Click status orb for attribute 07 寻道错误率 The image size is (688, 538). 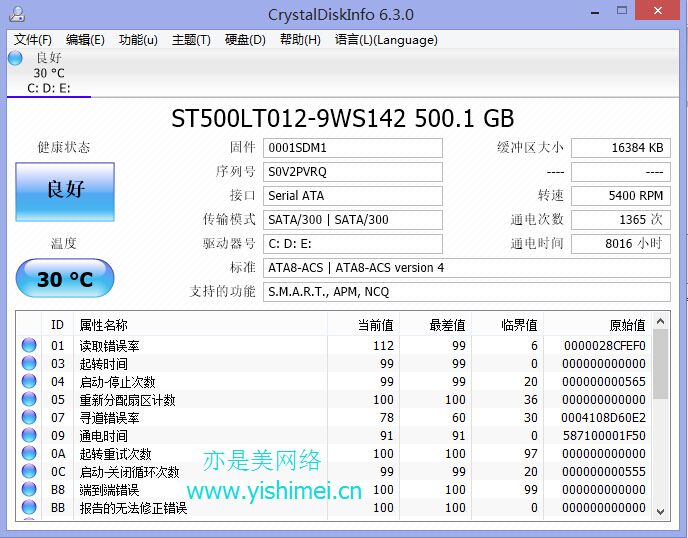(28, 418)
